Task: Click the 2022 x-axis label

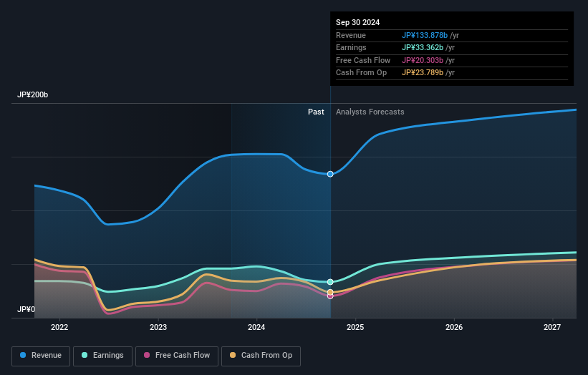Action: point(59,328)
